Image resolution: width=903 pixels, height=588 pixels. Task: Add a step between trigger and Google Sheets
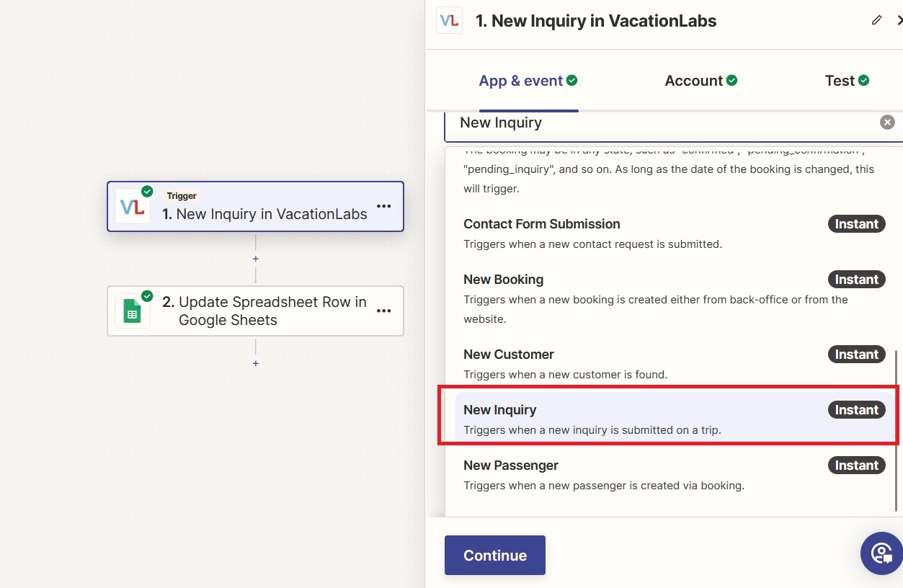256,259
